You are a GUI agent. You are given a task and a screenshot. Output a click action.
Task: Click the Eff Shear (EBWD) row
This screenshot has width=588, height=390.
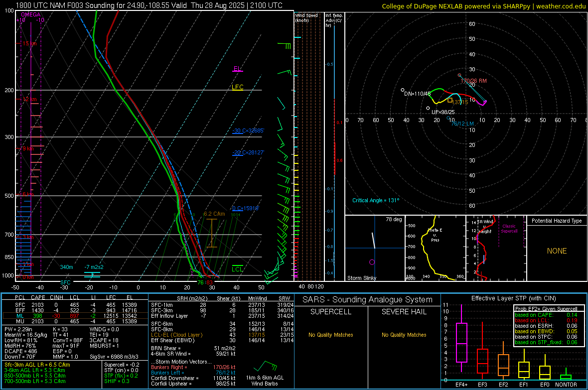[222, 340]
